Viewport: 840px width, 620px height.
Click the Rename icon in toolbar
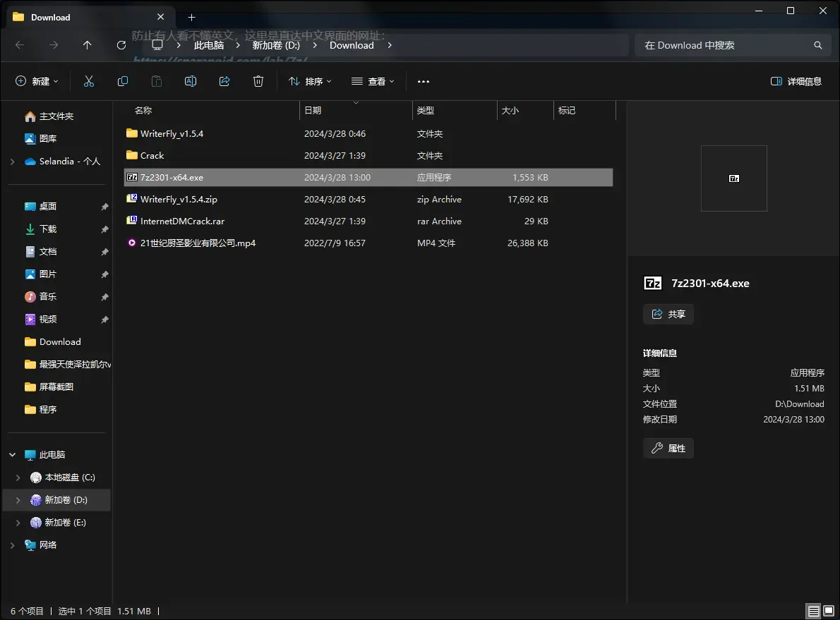tap(190, 81)
